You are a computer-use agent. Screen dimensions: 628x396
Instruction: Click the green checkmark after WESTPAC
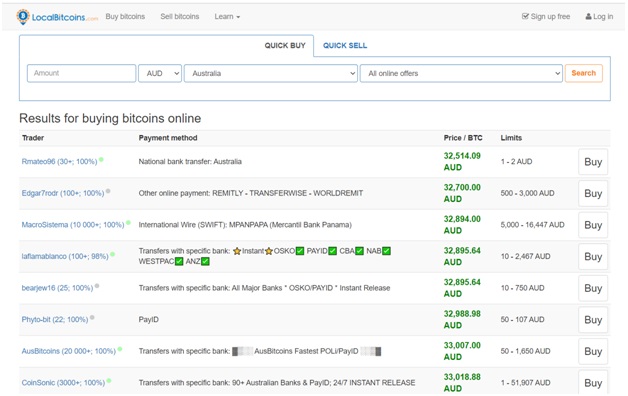(x=179, y=261)
